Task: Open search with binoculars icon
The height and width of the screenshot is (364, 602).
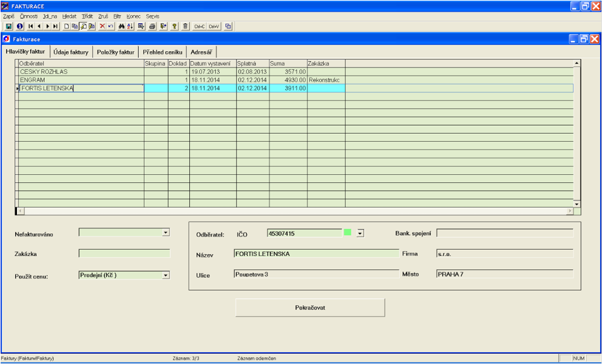Action: (122, 26)
